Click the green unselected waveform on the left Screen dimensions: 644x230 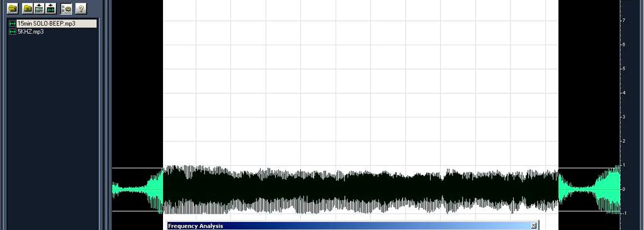tap(138, 190)
